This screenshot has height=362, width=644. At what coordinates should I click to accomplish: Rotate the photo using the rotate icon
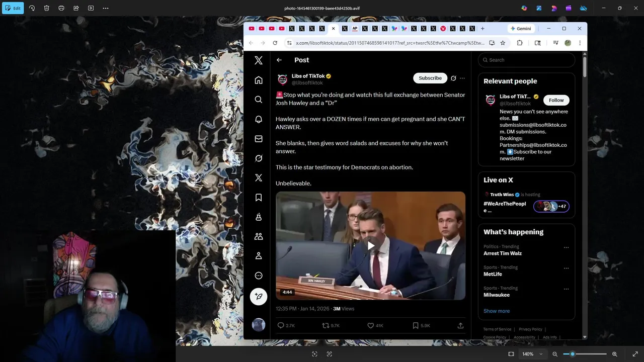click(x=32, y=8)
